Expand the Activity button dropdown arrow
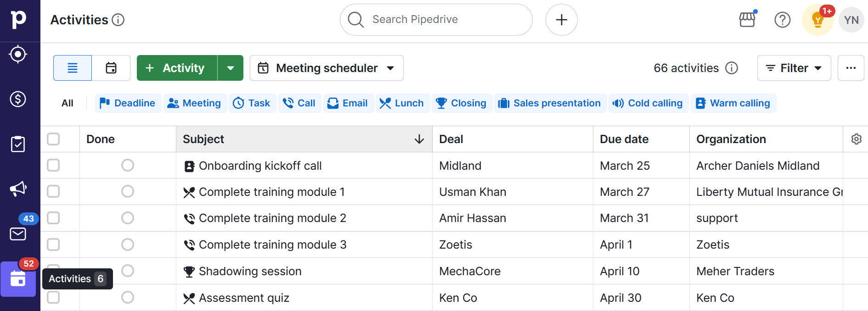This screenshot has width=868, height=311. 231,68
